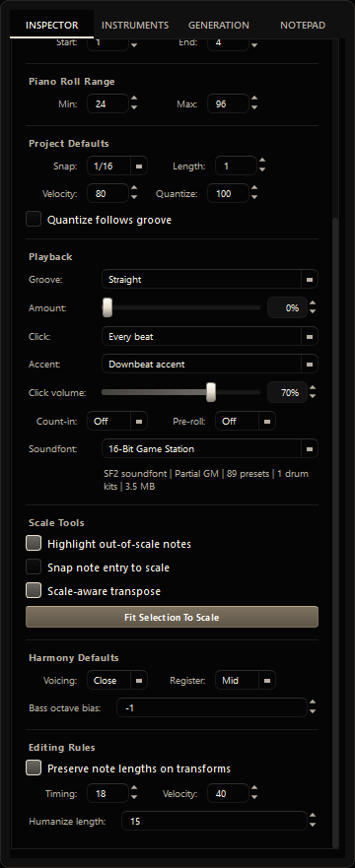Click the Click volume 70% field
The width and height of the screenshot is (355, 868).
(287, 392)
